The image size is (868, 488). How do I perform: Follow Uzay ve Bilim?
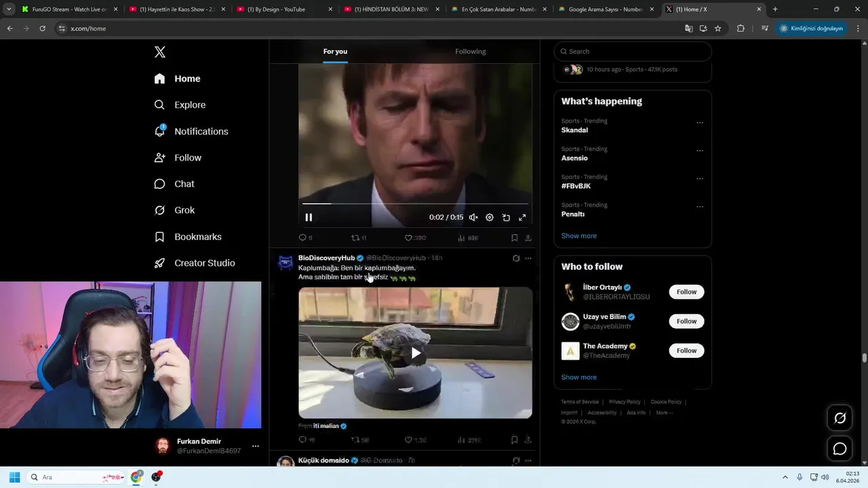(686, 321)
